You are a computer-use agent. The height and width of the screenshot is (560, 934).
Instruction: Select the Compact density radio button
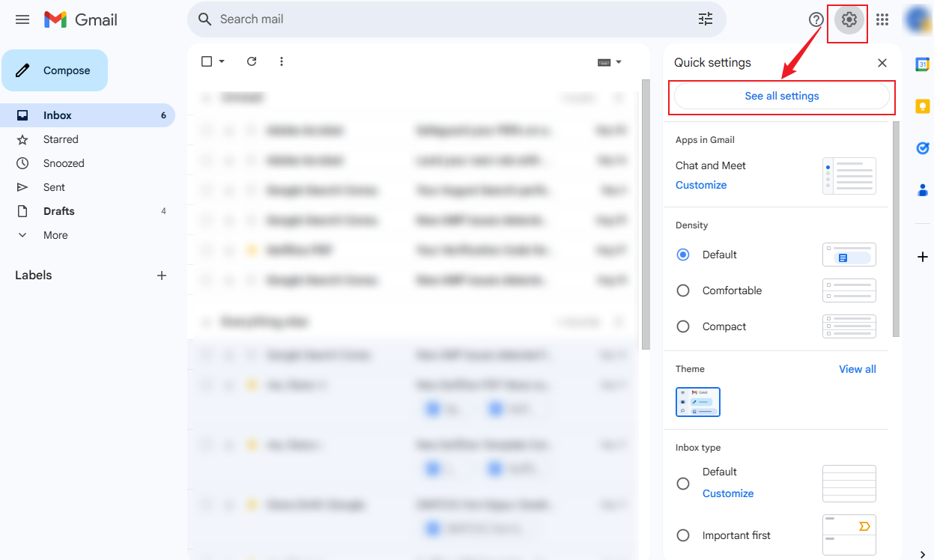point(683,326)
